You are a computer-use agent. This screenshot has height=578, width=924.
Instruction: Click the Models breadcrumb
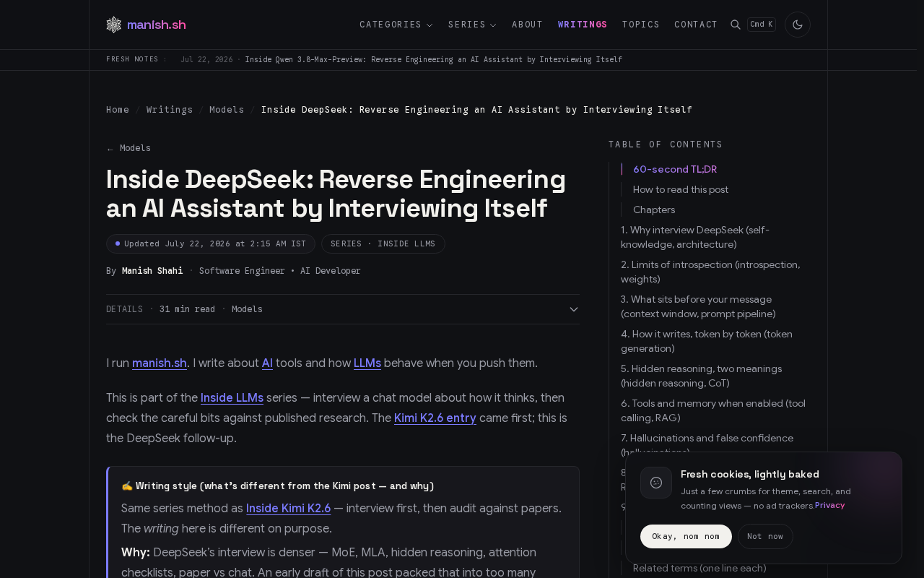click(x=227, y=110)
